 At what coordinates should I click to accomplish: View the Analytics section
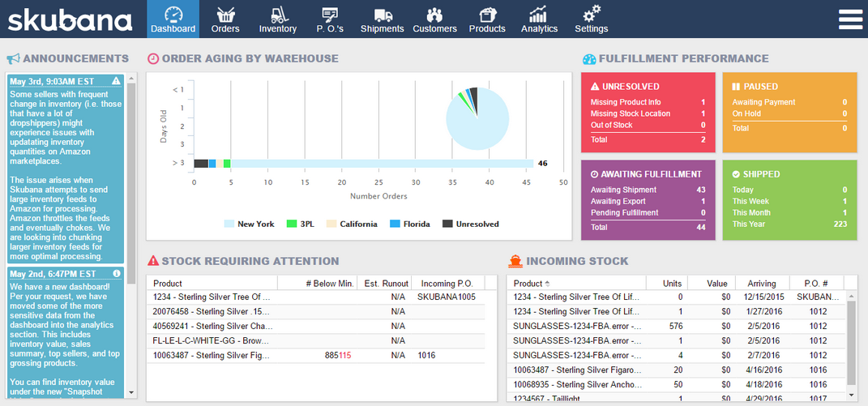pyautogui.click(x=539, y=19)
